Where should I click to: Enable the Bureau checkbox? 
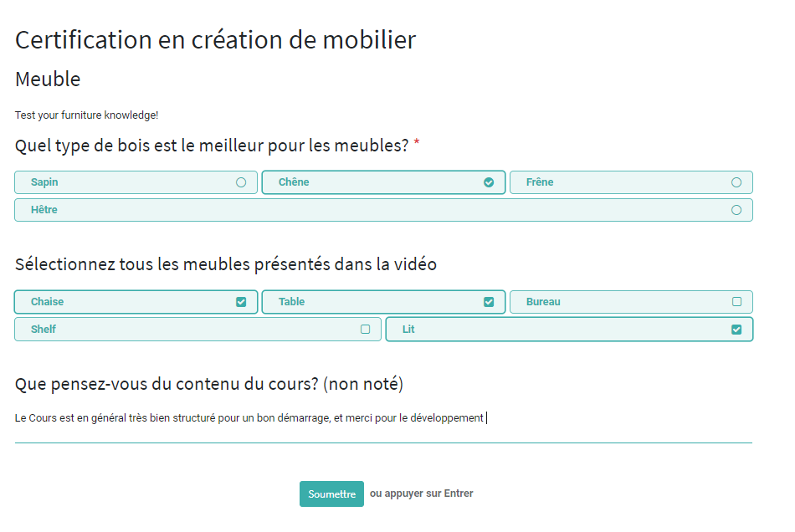pos(736,302)
